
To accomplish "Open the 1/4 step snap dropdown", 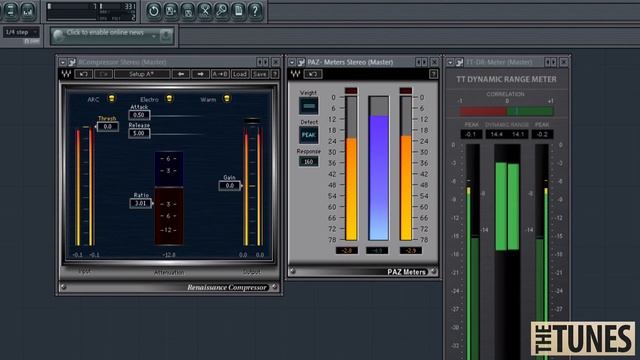I will [x=21, y=32].
